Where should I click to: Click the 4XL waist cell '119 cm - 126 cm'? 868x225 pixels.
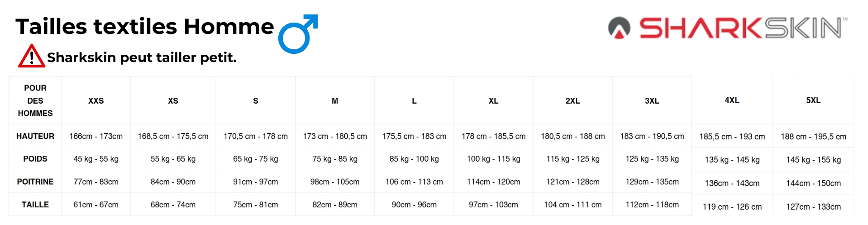pyautogui.click(x=732, y=206)
